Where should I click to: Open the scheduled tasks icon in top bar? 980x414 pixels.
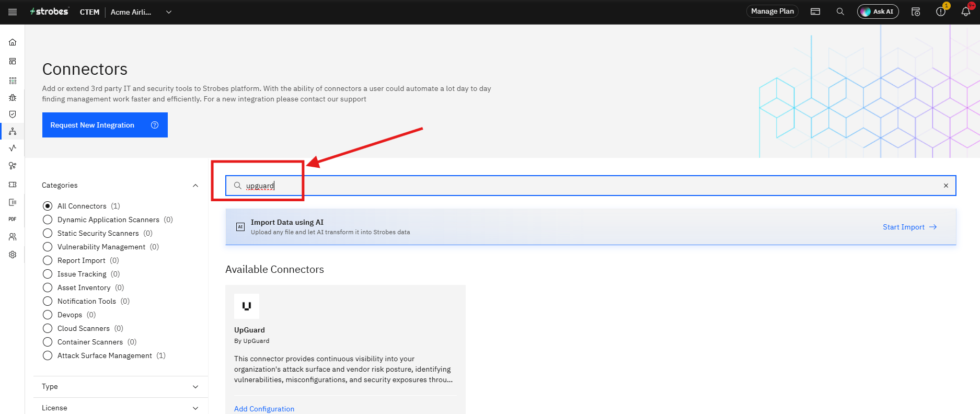[x=916, y=11]
